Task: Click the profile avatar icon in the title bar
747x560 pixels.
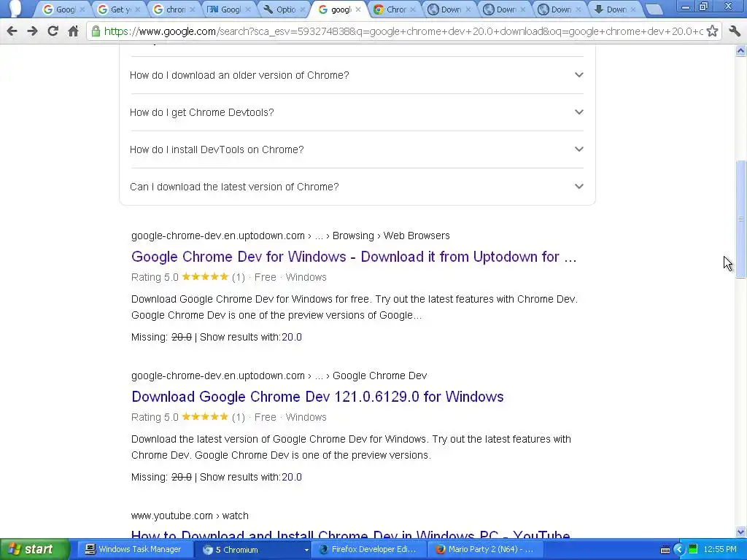Action: (15, 9)
